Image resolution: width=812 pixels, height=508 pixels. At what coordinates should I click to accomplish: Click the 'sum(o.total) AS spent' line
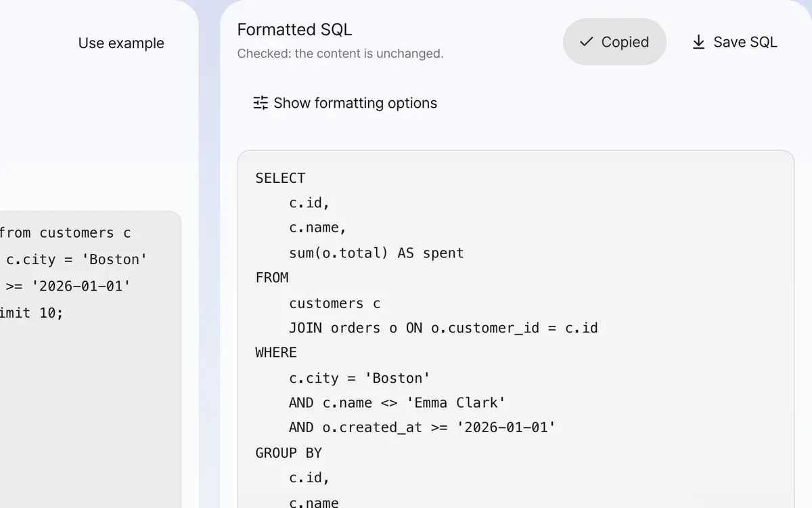[376, 253]
